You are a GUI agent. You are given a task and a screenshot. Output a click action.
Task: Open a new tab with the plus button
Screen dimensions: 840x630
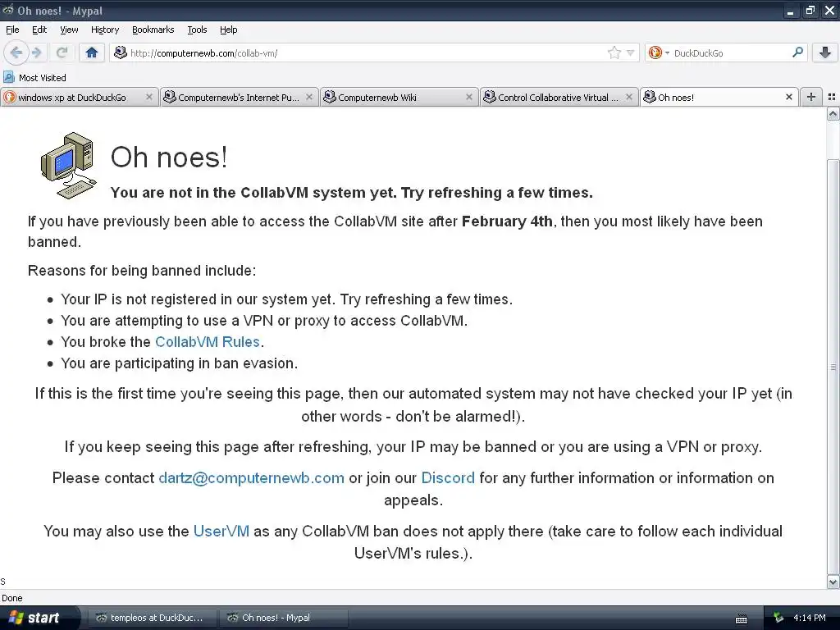point(811,97)
